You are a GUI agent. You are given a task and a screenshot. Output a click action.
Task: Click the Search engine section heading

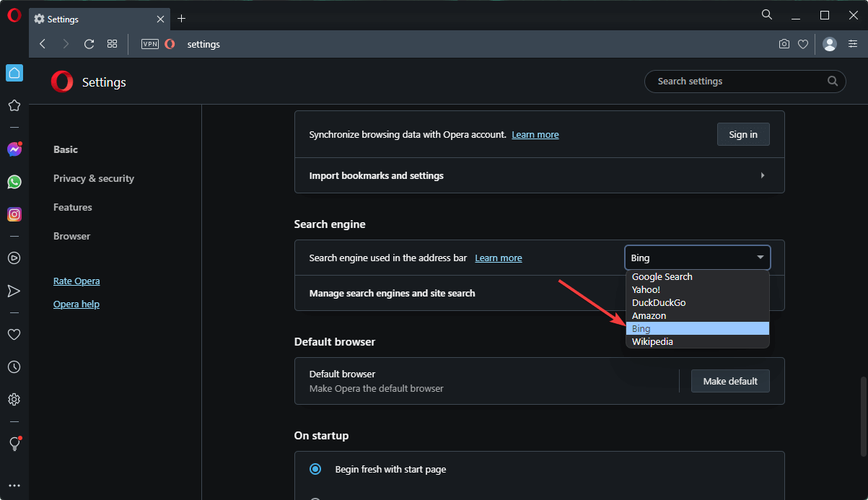coord(330,224)
